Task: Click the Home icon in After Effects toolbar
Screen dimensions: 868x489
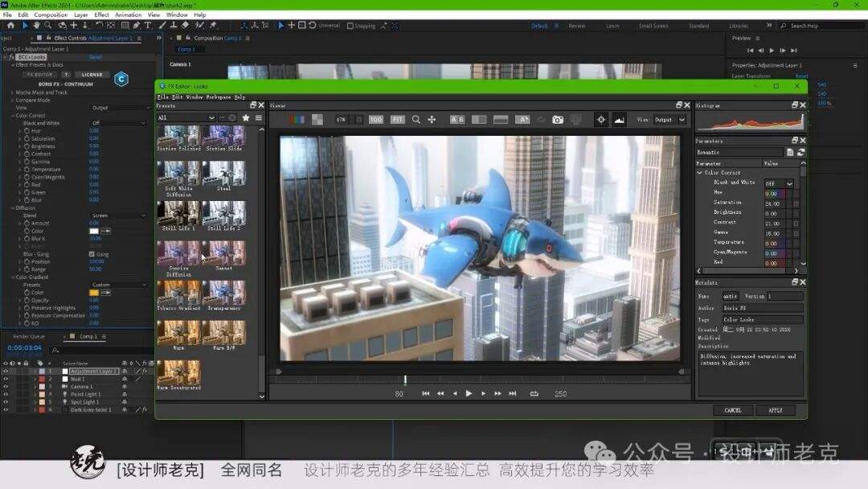Action: pyautogui.click(x=10, y=26)
